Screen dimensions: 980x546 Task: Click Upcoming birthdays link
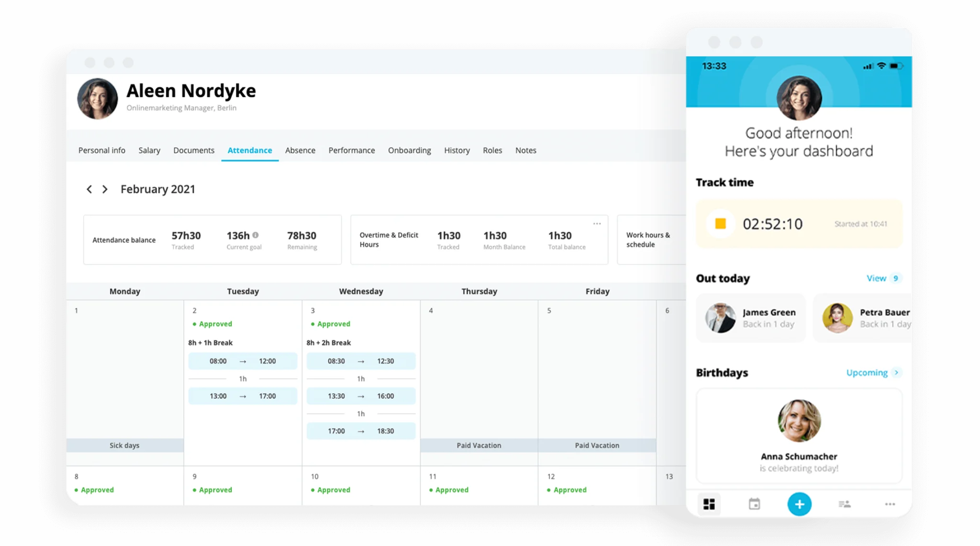tap(872, 372)
